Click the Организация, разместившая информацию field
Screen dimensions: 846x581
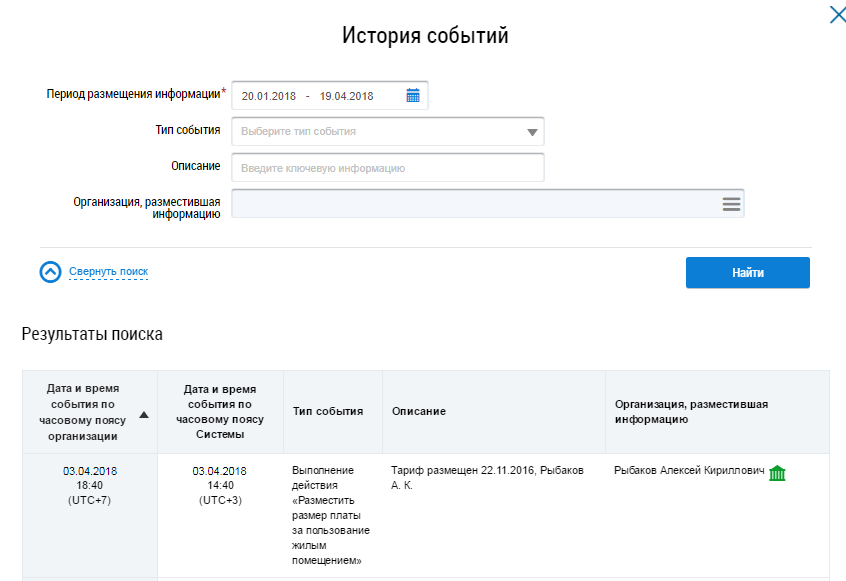(x=475, y=204)
